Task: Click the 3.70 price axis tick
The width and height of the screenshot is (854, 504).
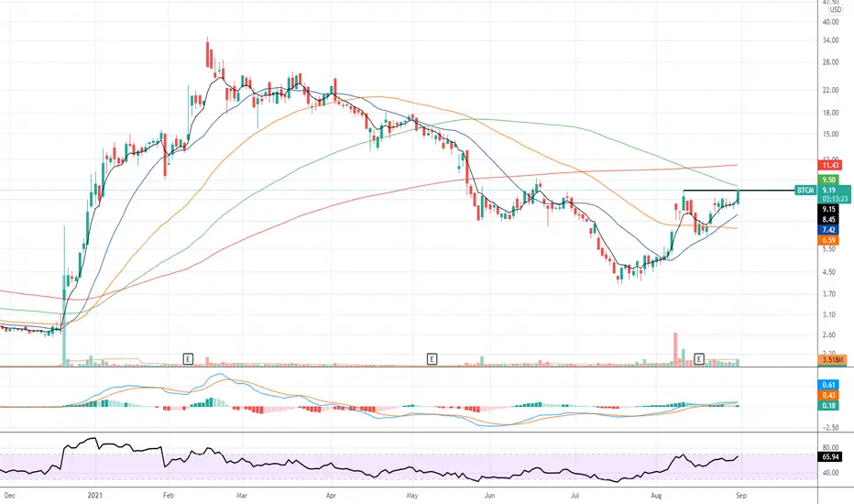Action: [x=829, y=293]
